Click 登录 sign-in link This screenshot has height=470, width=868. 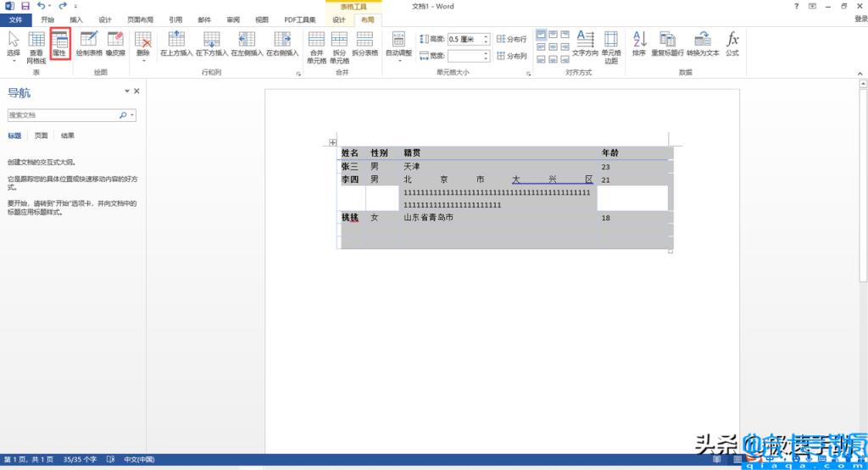pos(860,19)
